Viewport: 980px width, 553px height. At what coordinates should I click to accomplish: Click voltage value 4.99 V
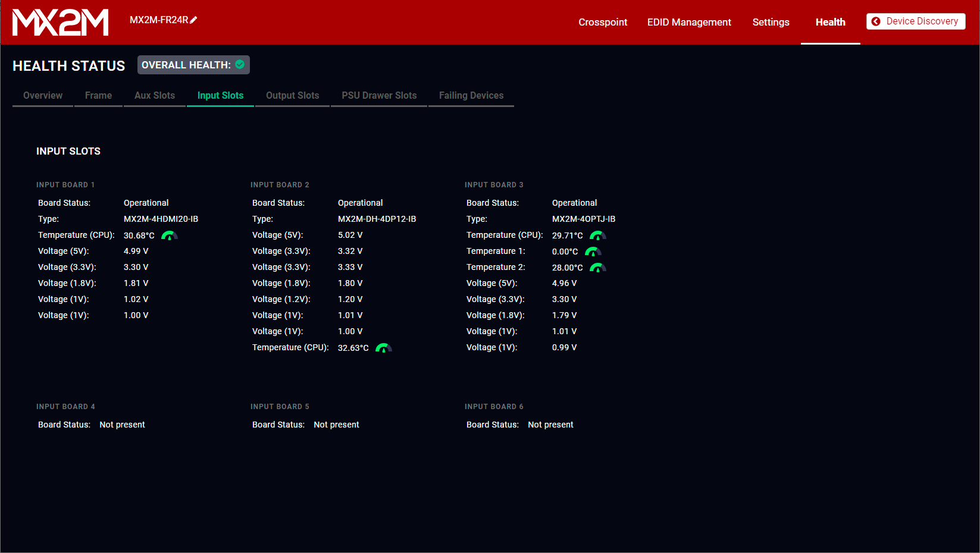click(x=136, y=251)
